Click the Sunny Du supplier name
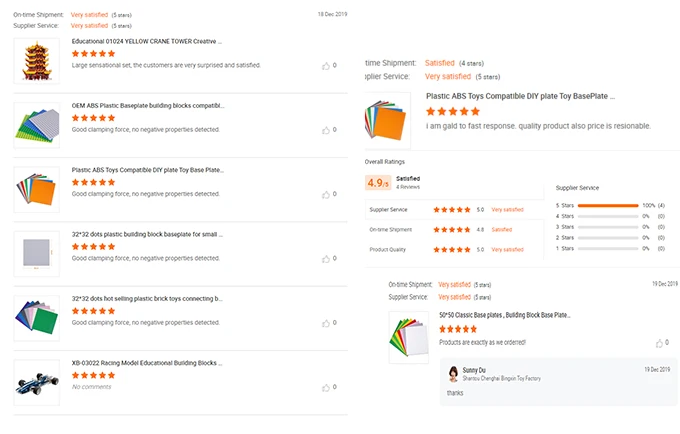The width and height of the screenshot is (680, 434). pyautogui.click(x=473, y=370)
